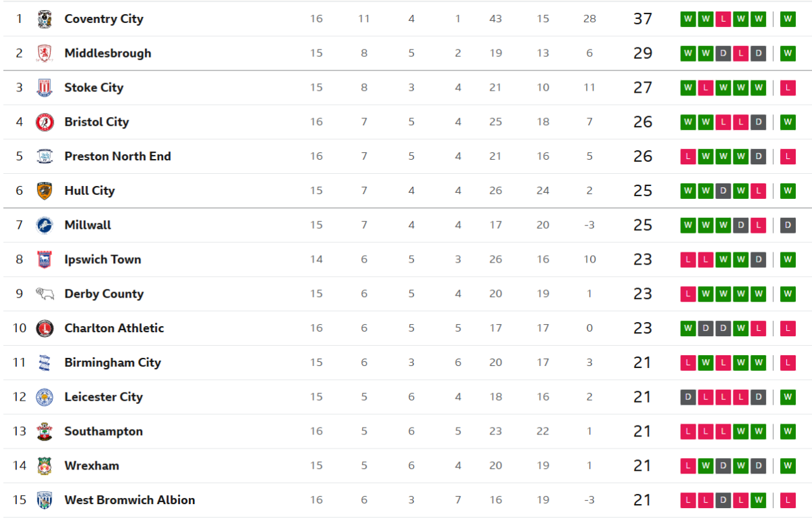This screenshot has height=523, width=812.
Task: Select the Derby County team name
Action: [x=104, y=294]
